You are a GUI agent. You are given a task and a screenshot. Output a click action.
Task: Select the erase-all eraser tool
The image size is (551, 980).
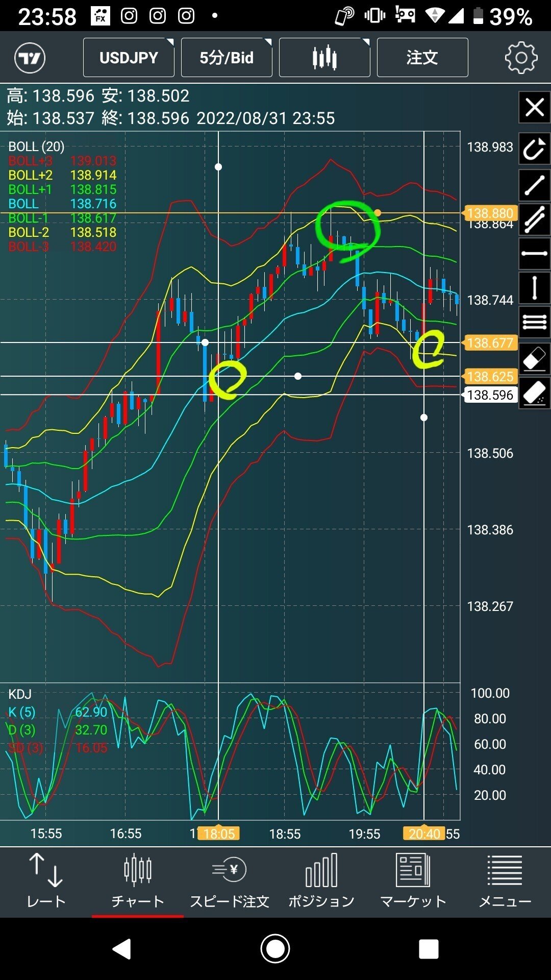[534, 393]
